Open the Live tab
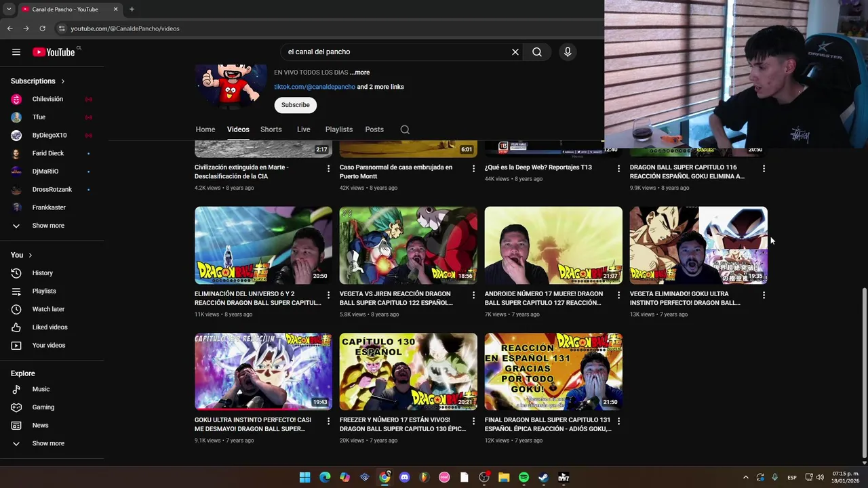 click(304, 129)
